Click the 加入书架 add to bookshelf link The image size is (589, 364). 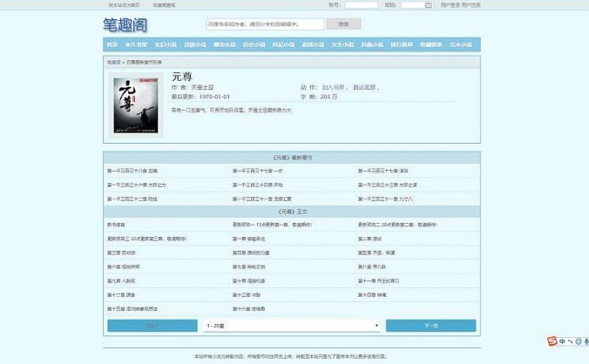coord(333,87)
